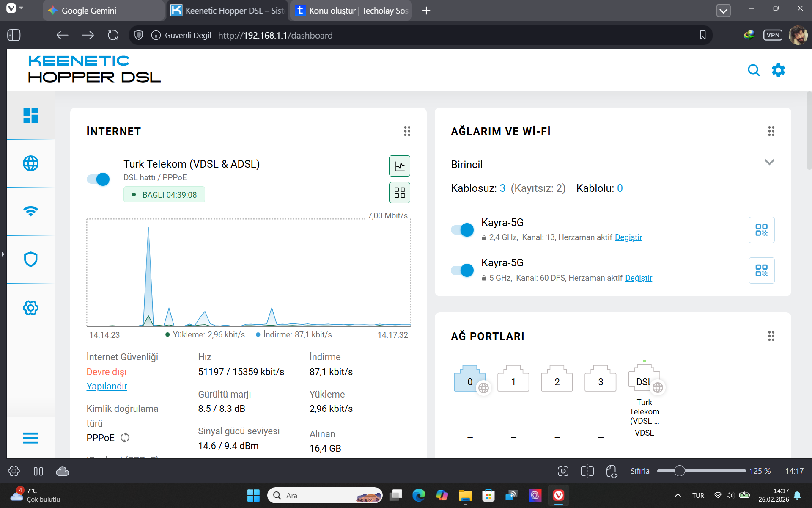Click the Sıfırla zoom reset button

[x=640, y=471]
